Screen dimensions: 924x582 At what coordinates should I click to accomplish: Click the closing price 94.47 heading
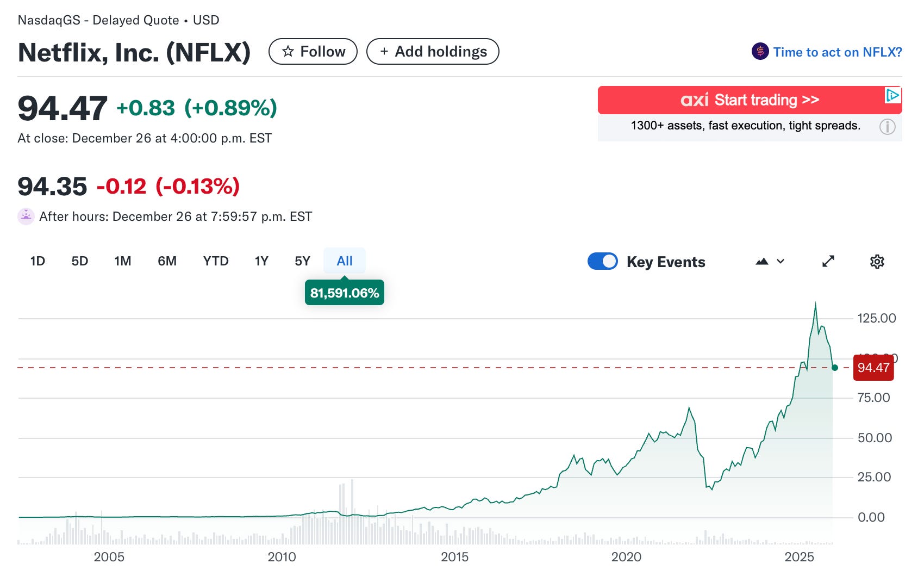click(63, 108)
